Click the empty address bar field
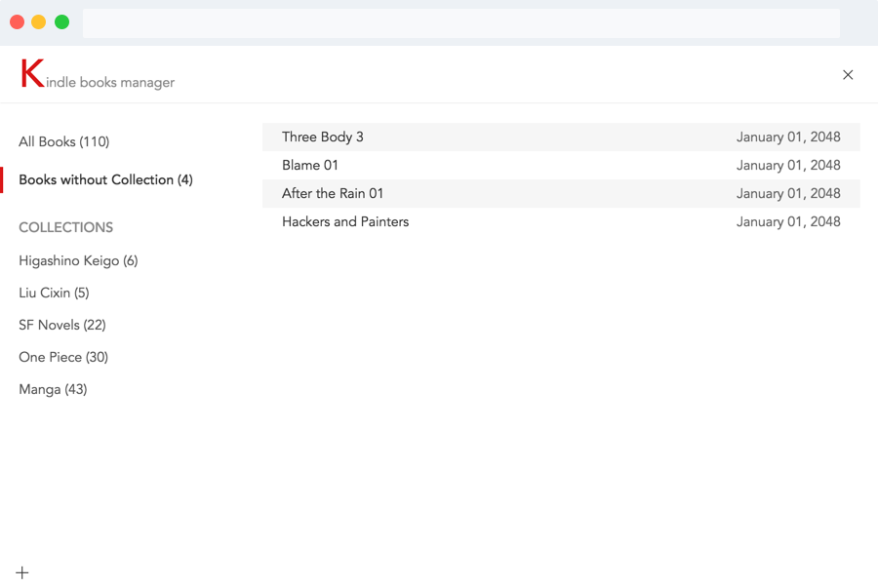Viewport: 878px width, 588px height. [460, 22]
